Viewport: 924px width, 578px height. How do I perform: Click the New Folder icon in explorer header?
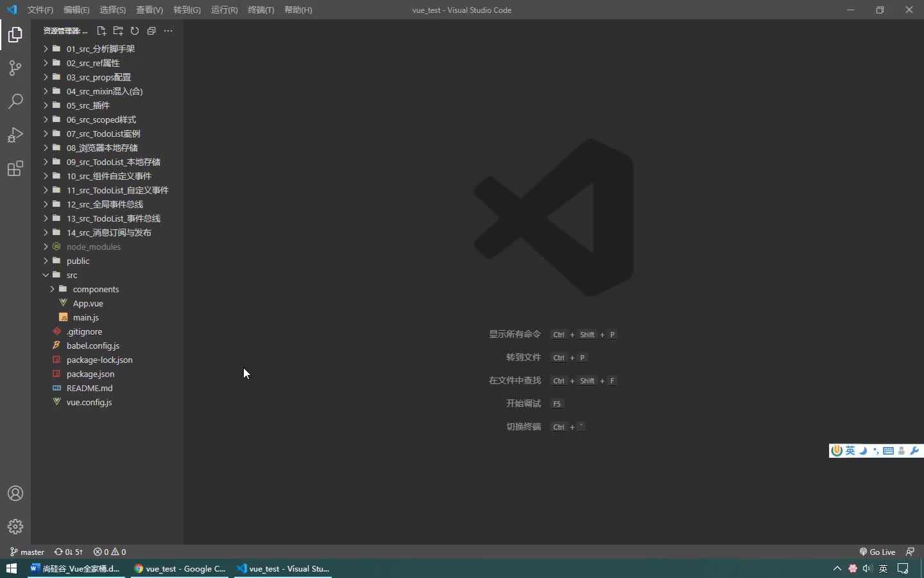pos(118,31)
